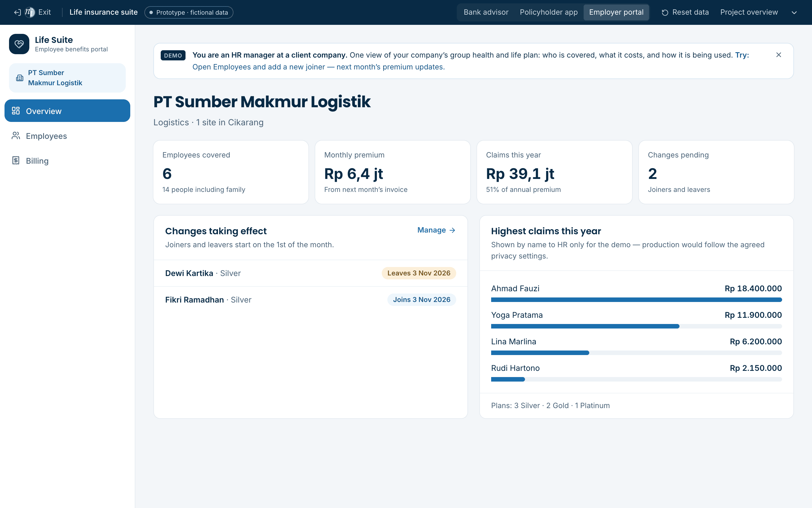Click the Open Employees try-it link text
The image size is (812, 508).
318,67
